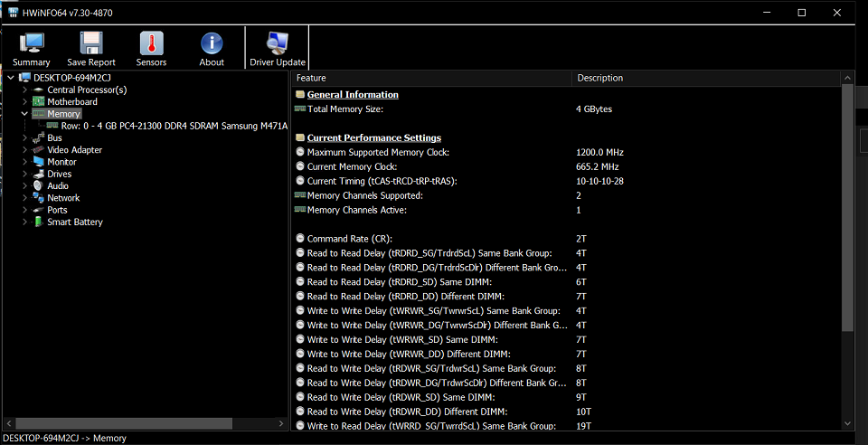Click the Save Report floppy icon
The image size is (868, 445).
tap(91, 43)
